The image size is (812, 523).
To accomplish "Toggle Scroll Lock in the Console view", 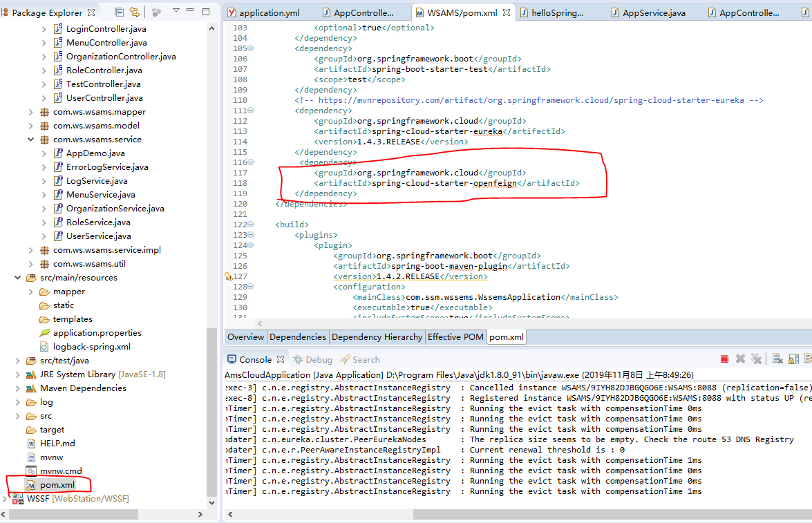I will click(x=793, y=359).
